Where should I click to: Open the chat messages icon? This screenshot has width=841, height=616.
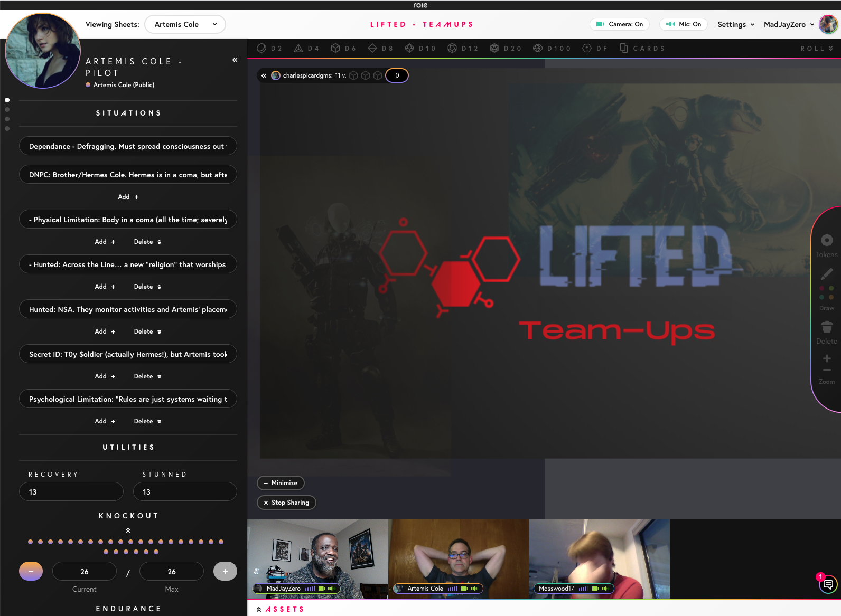[828, 584]
